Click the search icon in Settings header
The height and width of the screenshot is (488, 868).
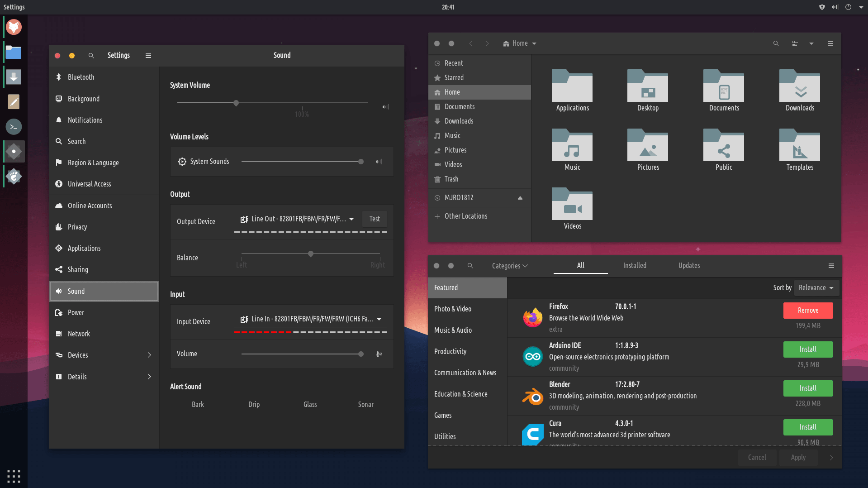[x=91, y=56]
